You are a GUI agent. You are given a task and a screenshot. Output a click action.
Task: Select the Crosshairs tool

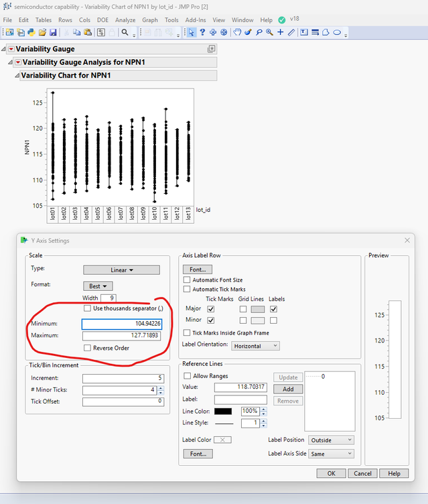pyautogui.click(x=281, y=32)
